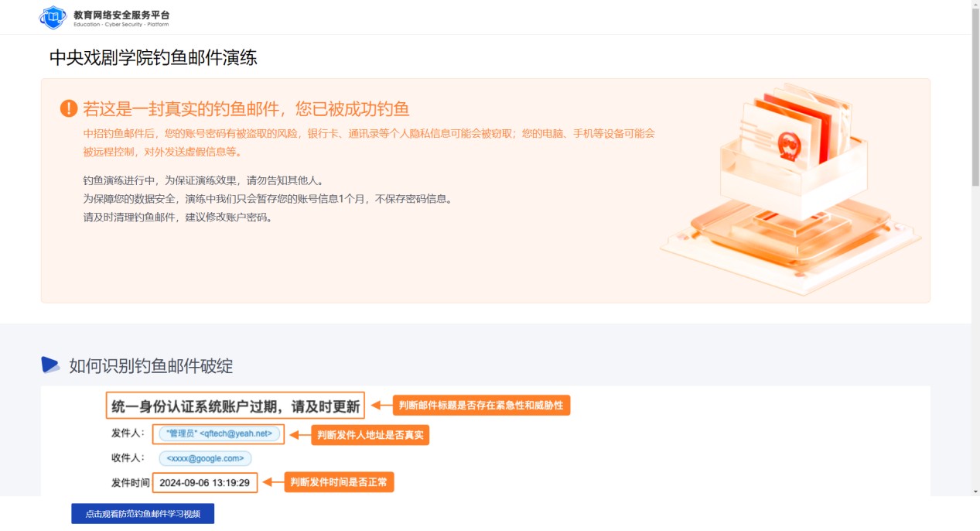The width and height of the screenshot is (980, 531).
Task: Click the scrollbar down arrow
Action: (x=975, y=492)
